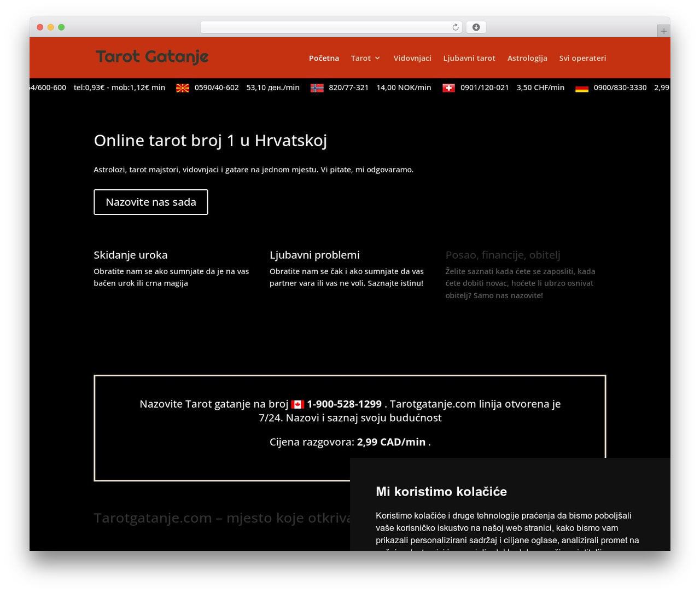The image size is (700, 593).
Task: Click the Canada flag beside phone number
Action: coord(297,404)
